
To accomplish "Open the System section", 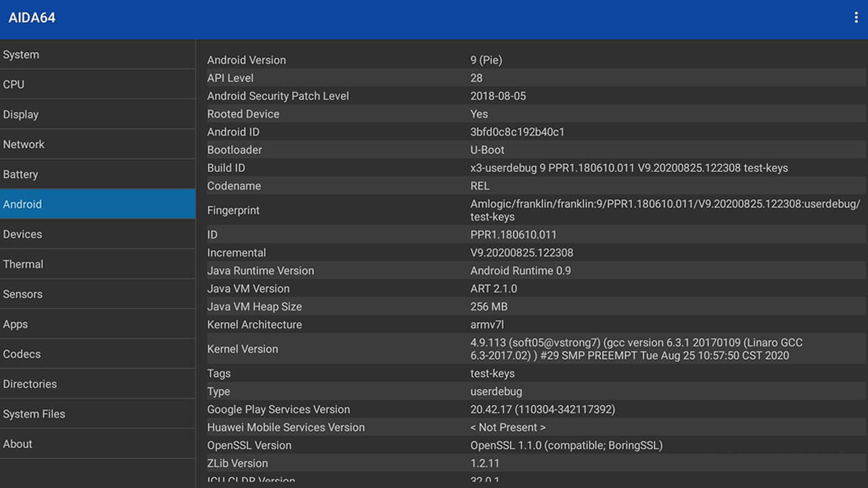I will click(98, 54).
